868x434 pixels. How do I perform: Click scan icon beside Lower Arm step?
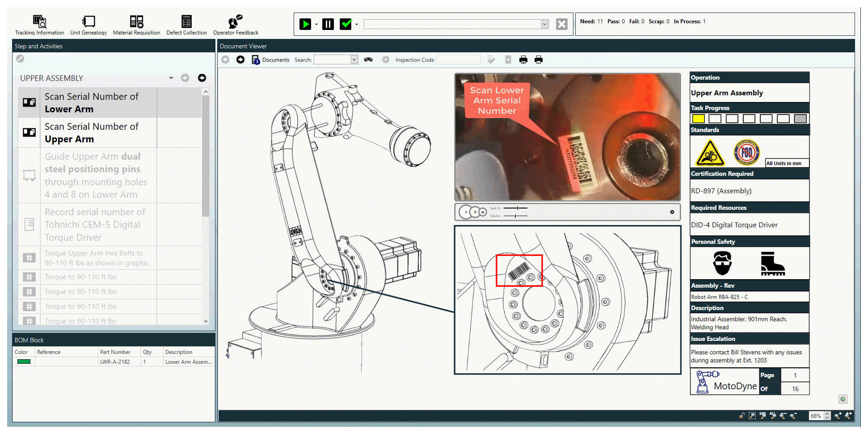[x=29, y=102]
